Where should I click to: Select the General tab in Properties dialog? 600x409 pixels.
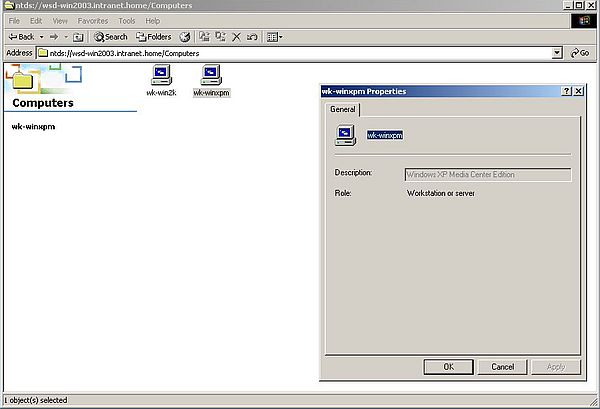tap(342, 109)
